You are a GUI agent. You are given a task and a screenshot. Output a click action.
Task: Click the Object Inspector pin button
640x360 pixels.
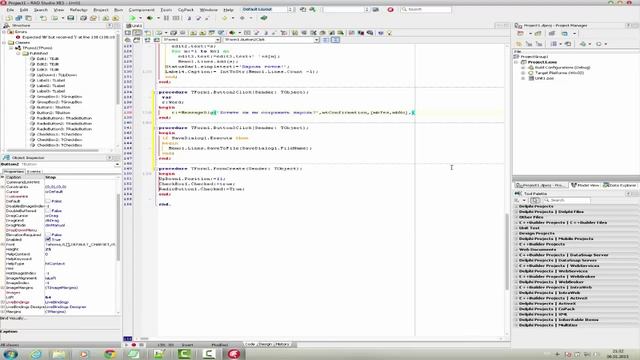pos(109,158)
